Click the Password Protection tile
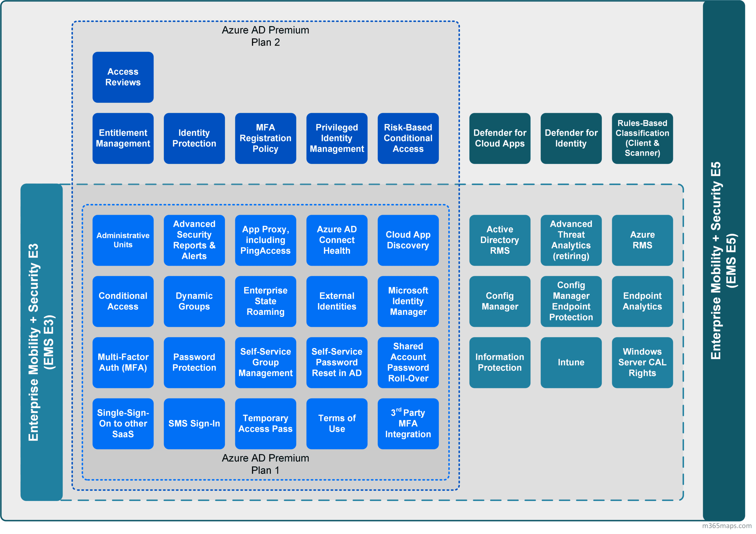The image size is (756, 534). coord(194,363)
